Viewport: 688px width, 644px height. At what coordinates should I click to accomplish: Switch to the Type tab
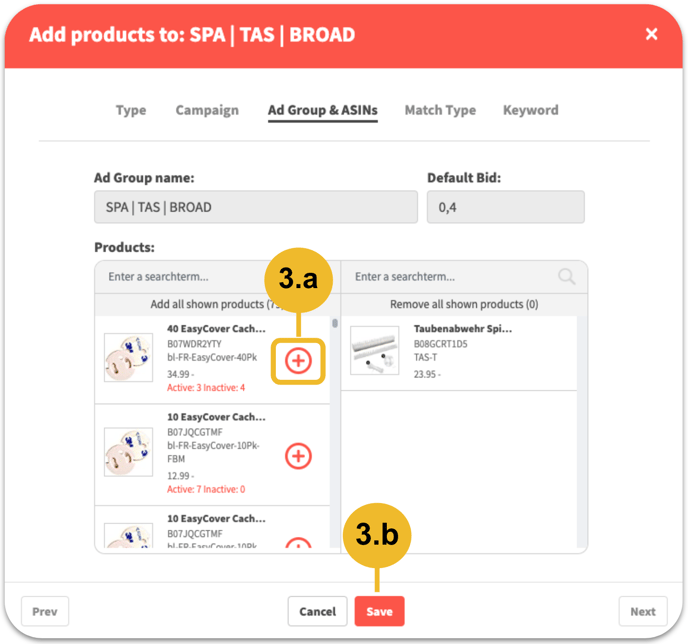point(131,110)
